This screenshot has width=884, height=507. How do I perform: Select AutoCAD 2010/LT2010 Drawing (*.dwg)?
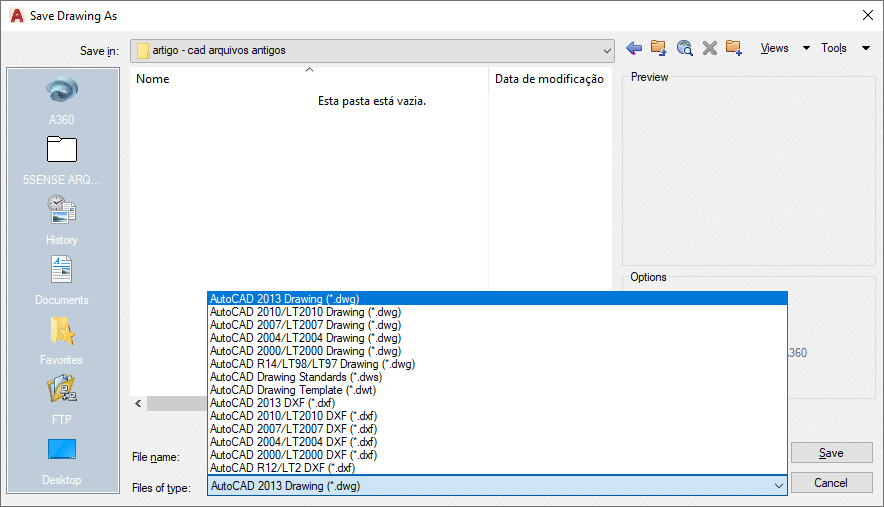(x=497, y=312)
